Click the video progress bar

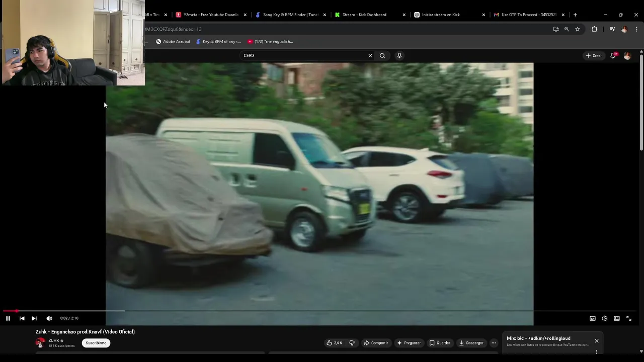pos(319,311)
